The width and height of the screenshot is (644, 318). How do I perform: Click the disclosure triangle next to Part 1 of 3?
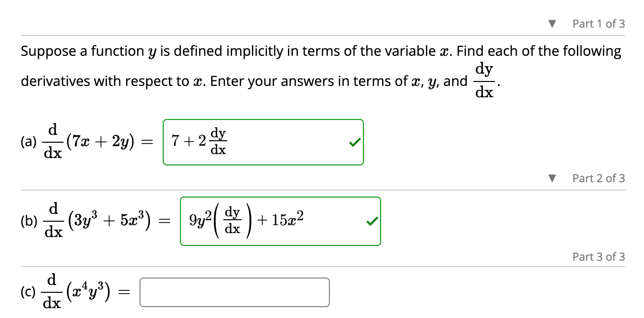pos(553,23)
